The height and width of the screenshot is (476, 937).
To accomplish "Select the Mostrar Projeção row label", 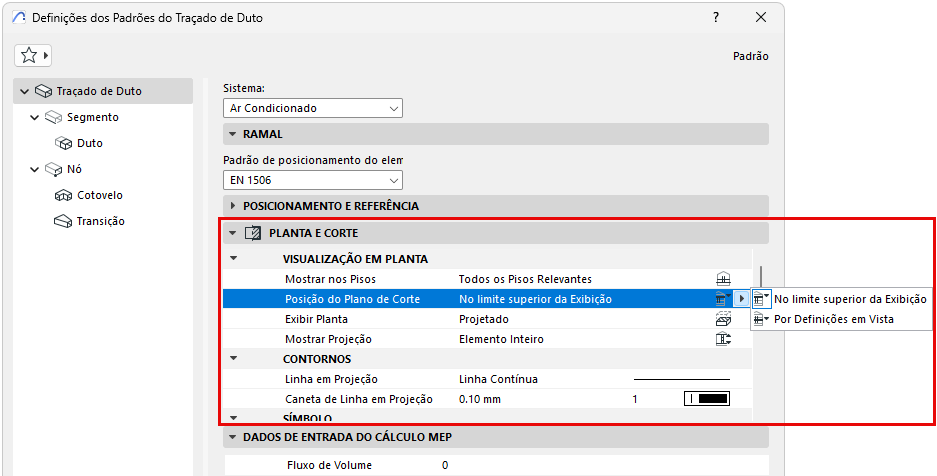I will [x=328, y=339].
